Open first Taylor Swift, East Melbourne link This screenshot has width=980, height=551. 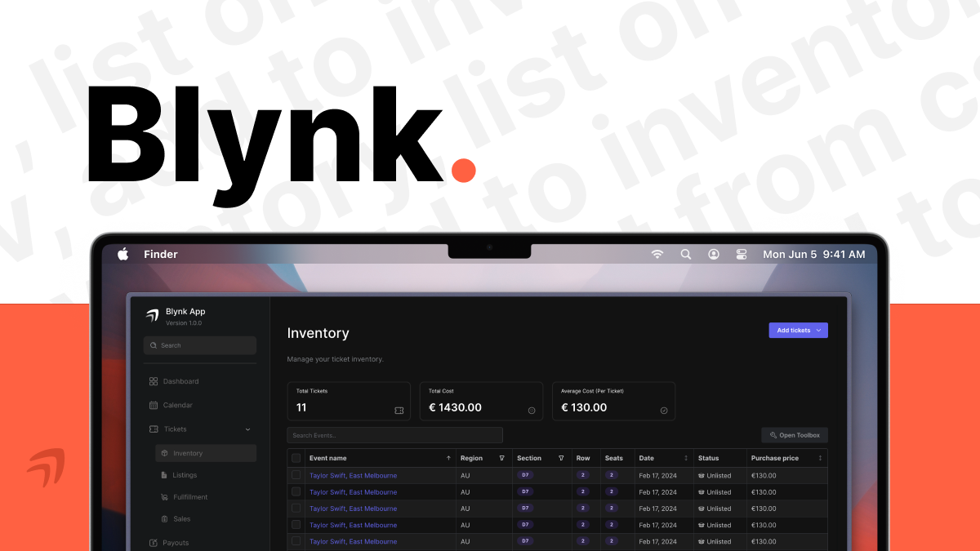pyautogui.click(x=353, y=476)
